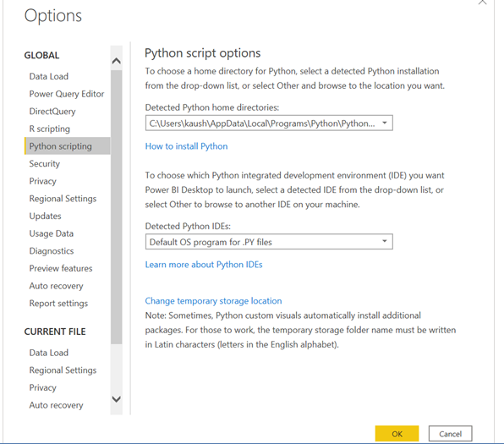
Task: Click the CURRENT FILE section heading
Action: (55, 332)
